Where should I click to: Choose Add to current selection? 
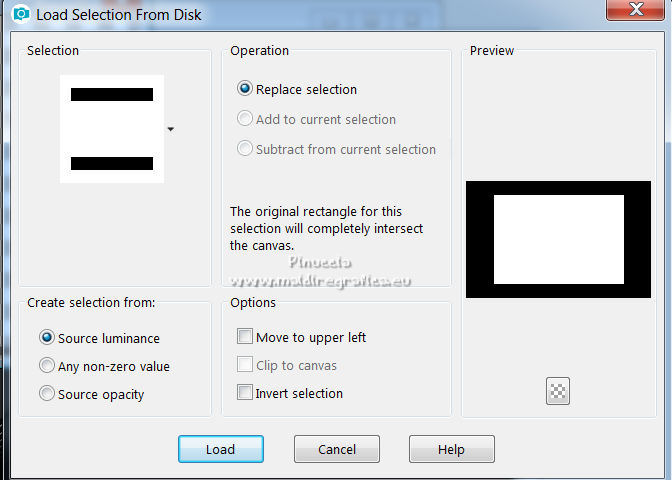click(x=245, y=119)
